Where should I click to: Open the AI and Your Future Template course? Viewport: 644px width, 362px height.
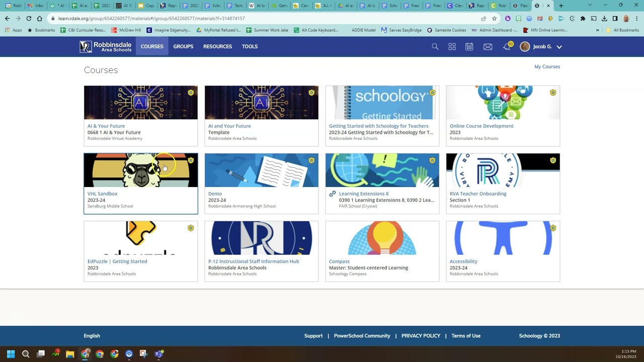click(229, 126)
